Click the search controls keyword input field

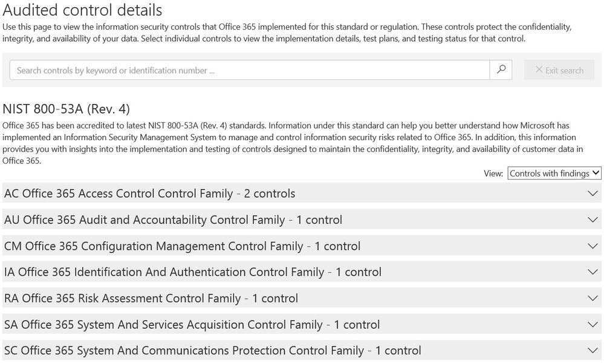tap(250, 70)
